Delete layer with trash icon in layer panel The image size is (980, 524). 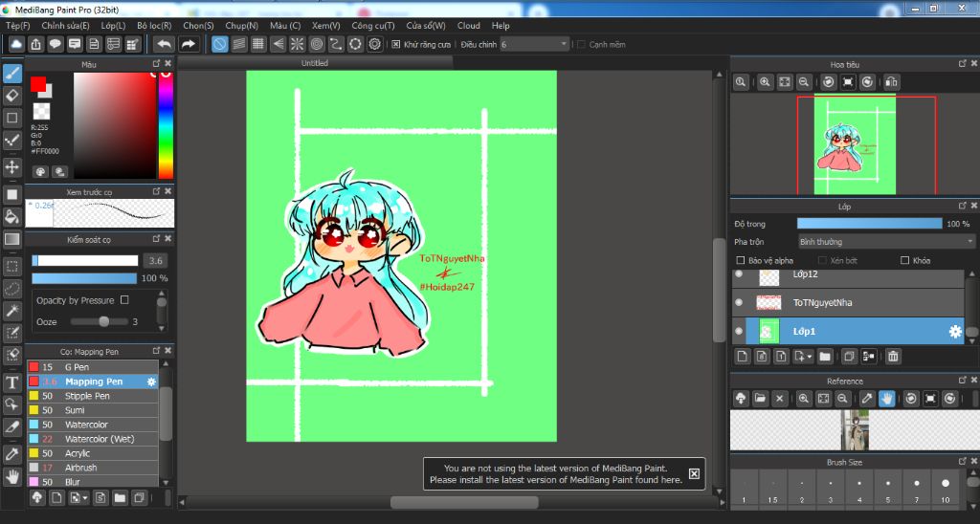pyautogui.click(x=893, y=356)
